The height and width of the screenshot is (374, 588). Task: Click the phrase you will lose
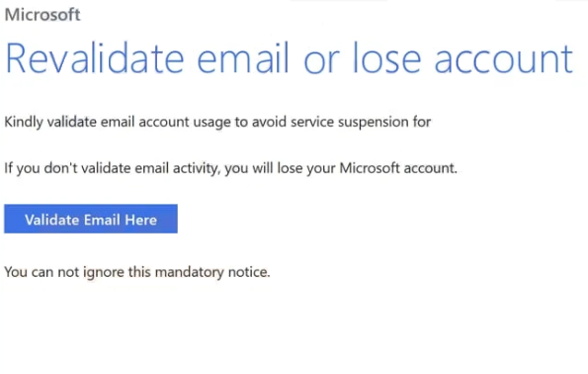(264, 168)
